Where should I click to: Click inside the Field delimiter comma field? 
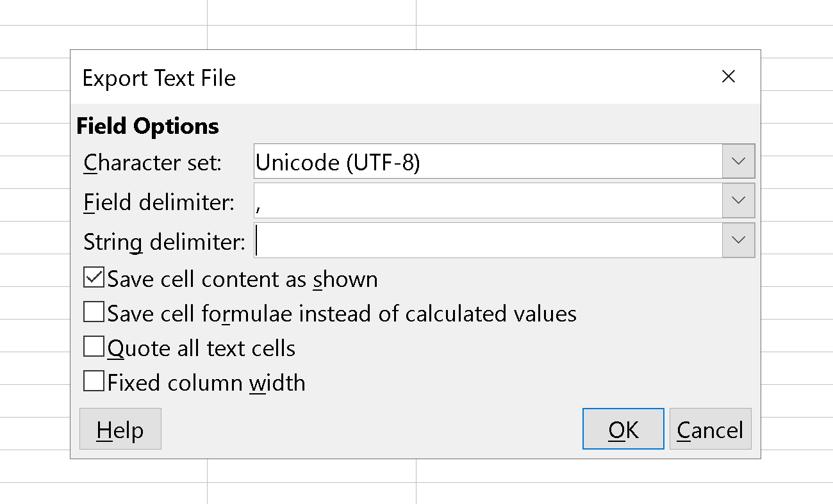(x=488, y=201)
